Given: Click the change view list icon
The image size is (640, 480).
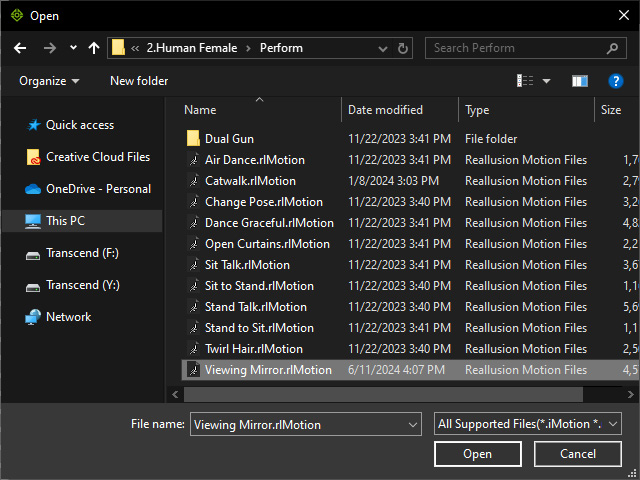Looking at the screenshot, I should click(x=525, y=81).
